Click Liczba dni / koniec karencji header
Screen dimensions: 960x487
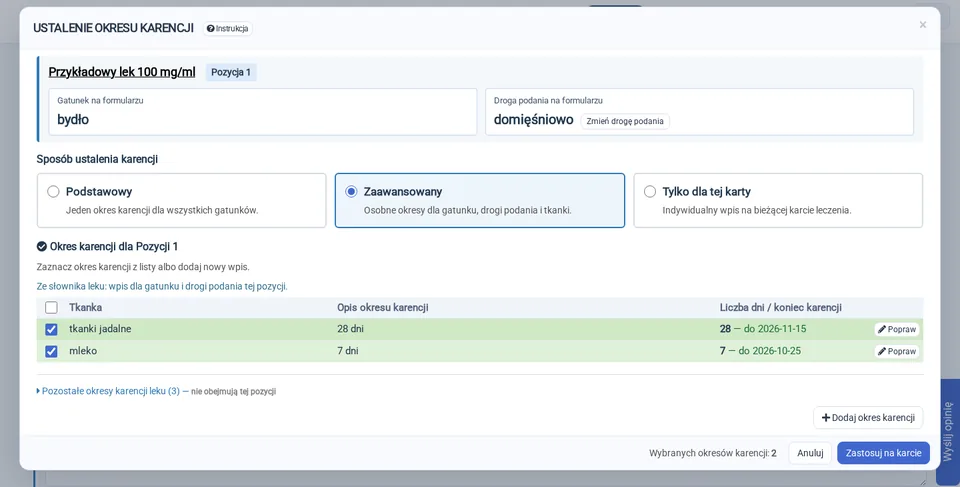coord(781,308)
